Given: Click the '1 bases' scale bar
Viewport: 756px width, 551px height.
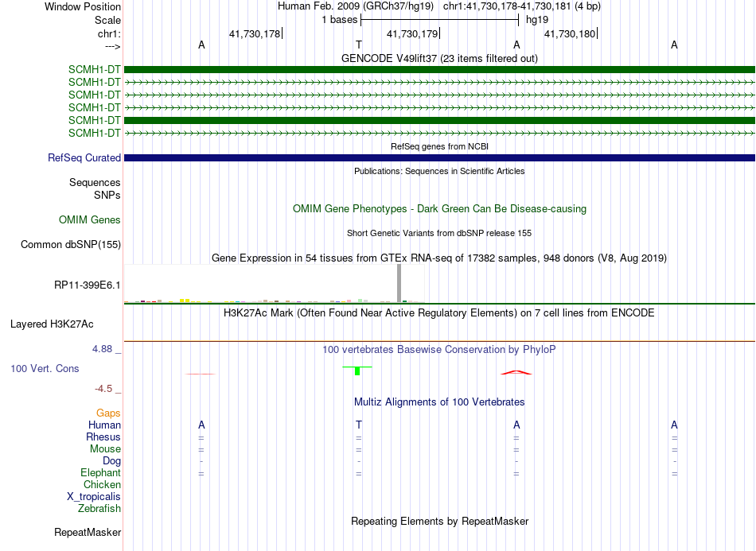Looking at the screenshot, I should [439, 20].
